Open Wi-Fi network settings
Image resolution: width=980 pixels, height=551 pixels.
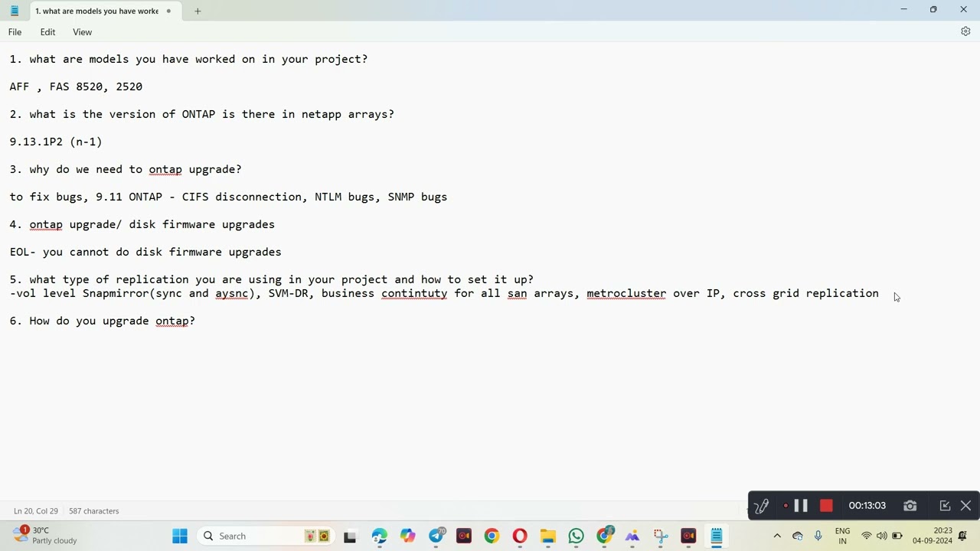867,536
